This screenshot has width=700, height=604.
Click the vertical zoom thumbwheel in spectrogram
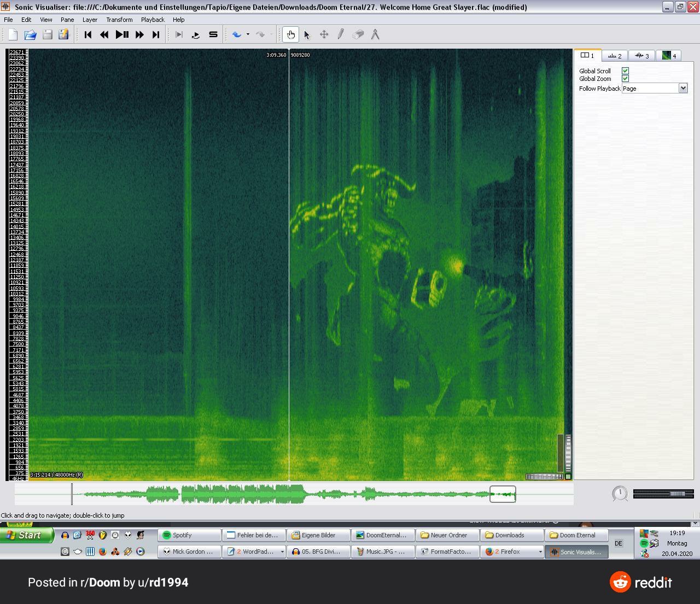click(x=568, y=453)
